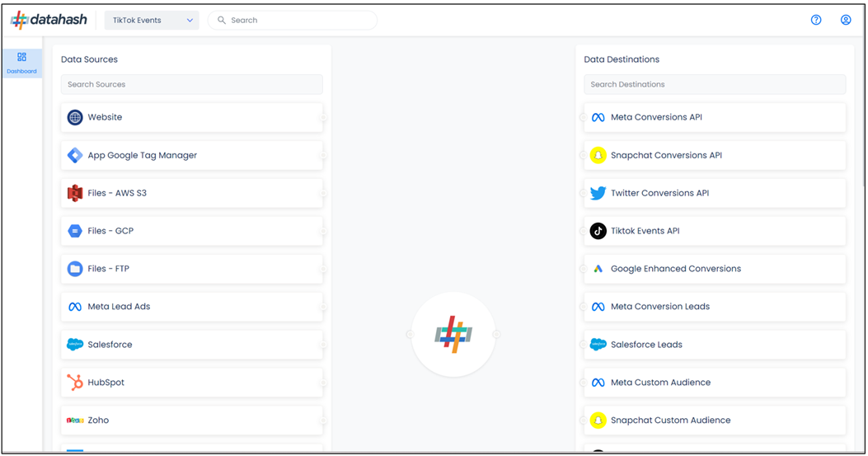
Task: Click the Search Destinations field
Action: pyautogui.click(x=715, y=84)
